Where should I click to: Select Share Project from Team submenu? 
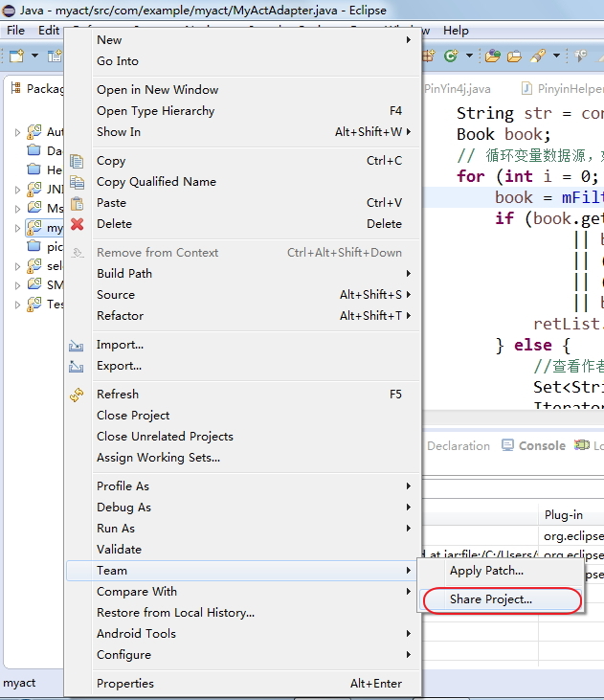pos(491,599)
